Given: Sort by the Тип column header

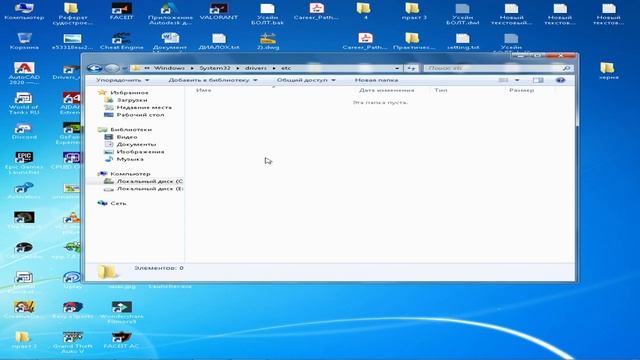Looking at the screenshot, I should point(441,90).
